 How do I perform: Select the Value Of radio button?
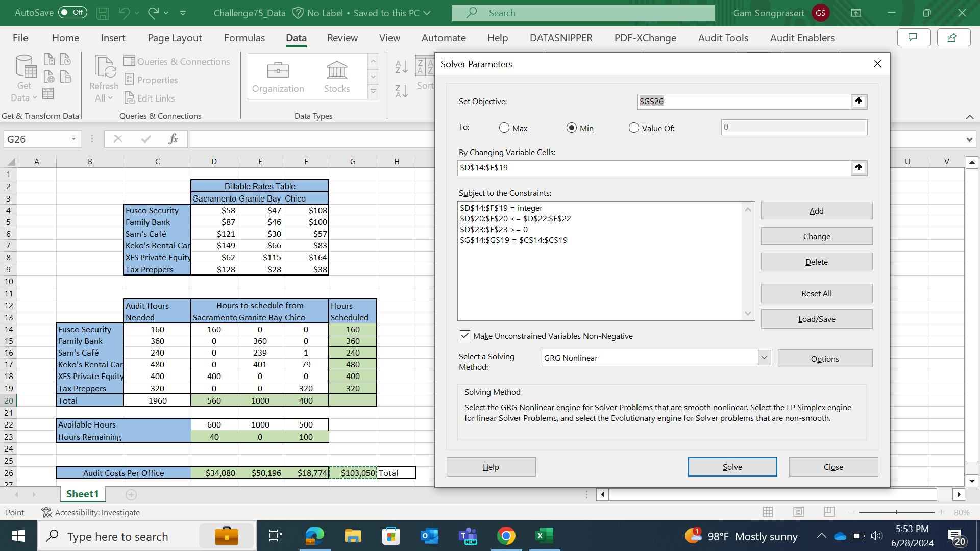point(634,128)
